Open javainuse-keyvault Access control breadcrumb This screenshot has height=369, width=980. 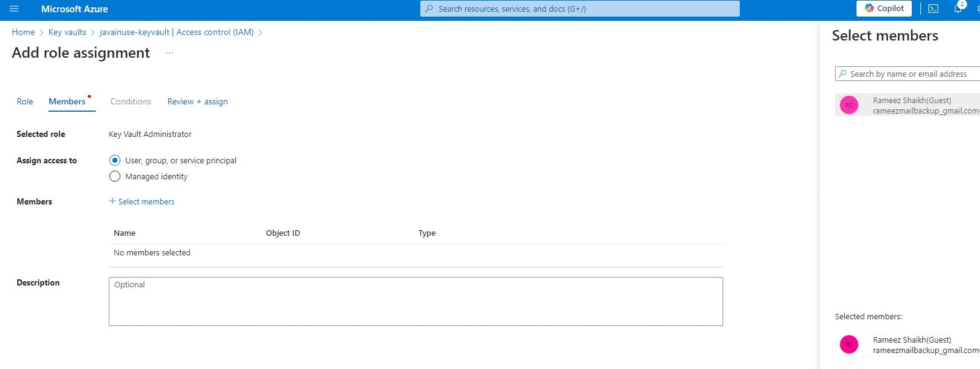pyautogui.click(x=176, y=32)
